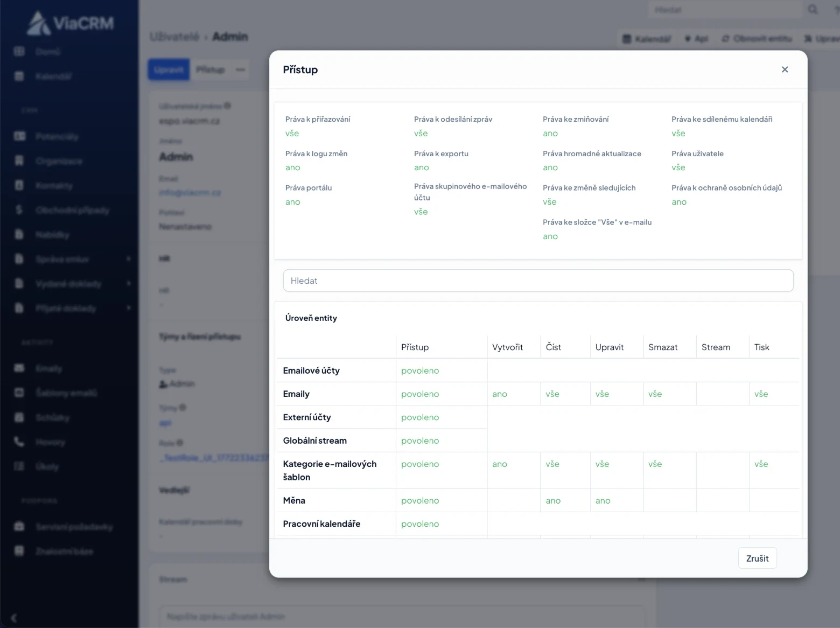The width and height of the screenshot is (840, 628).
Task: Click Měna row label
Action: (x=294, y=500)
